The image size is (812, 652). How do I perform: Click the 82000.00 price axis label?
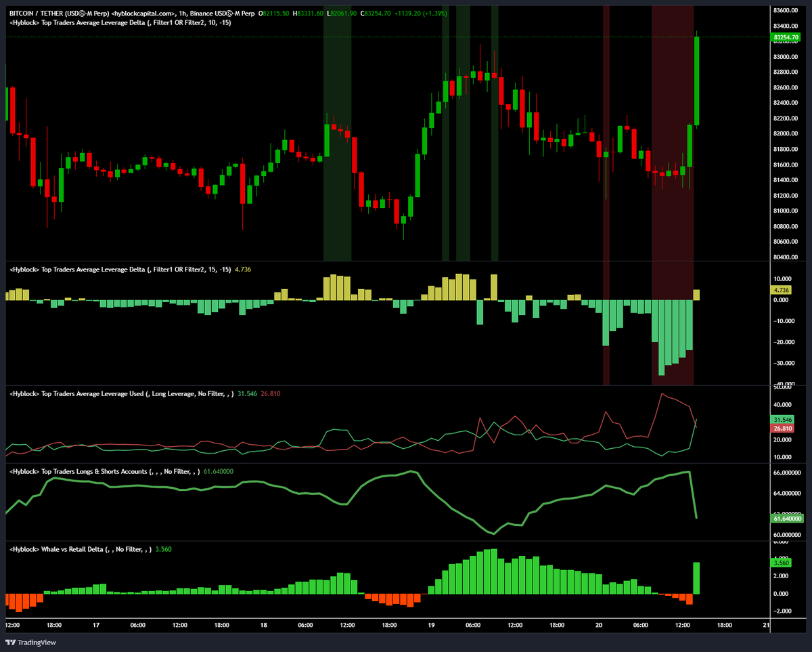pos(786,133)
